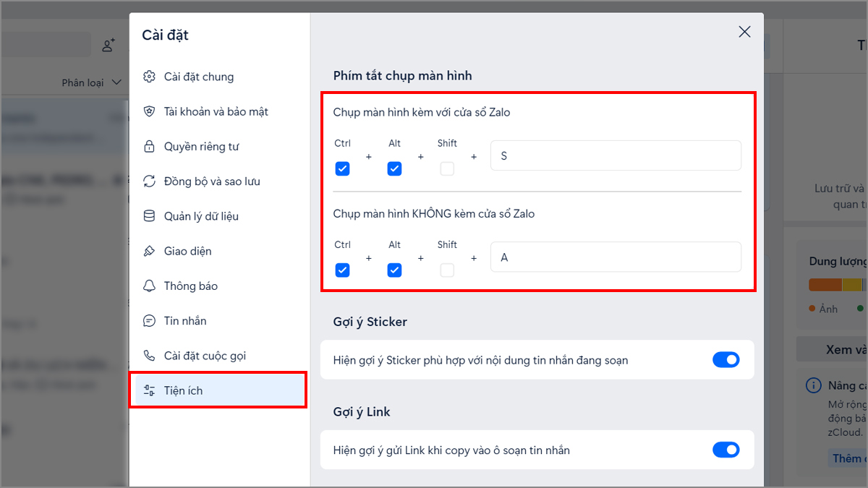The image size is (868, 488).
Task: Open Tin nhắn settings
Action: (x=220, y=320)
